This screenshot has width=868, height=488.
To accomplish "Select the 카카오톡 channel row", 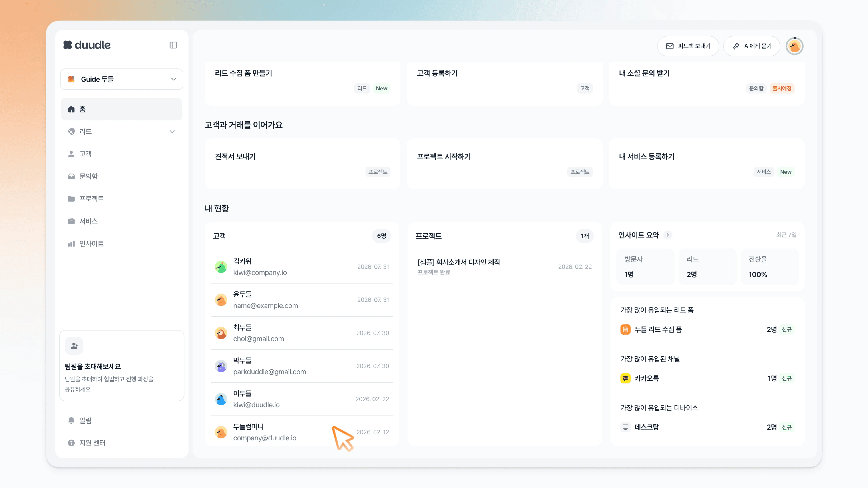I will (x=707, y=378).
